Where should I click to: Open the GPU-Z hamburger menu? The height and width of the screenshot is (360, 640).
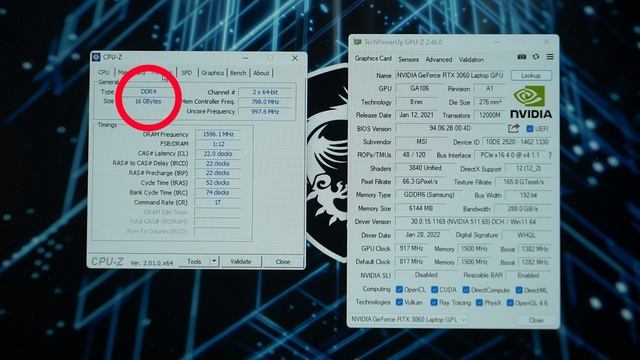coord(550,57)
